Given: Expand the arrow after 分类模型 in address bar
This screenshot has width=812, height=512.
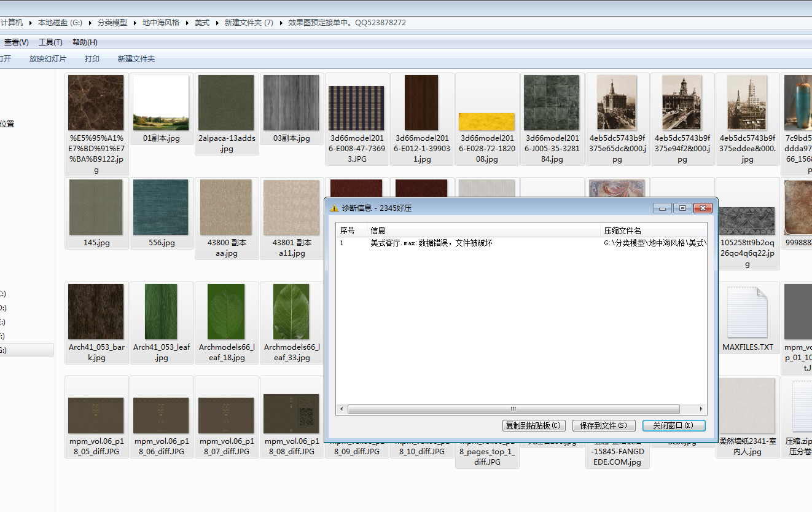Looking at the screenshot, I should 135,23.
